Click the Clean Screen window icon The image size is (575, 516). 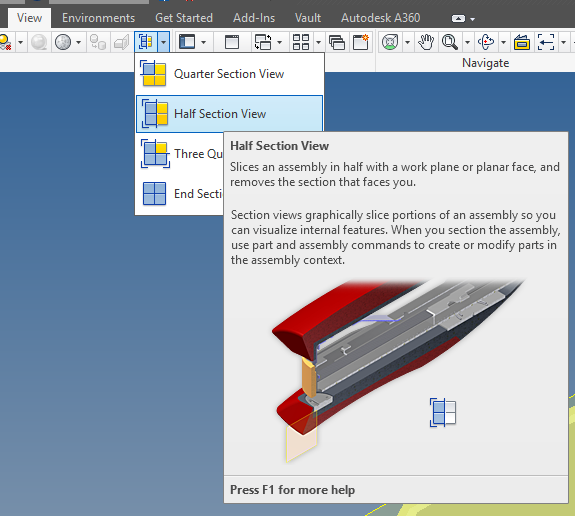pos(232,42)
